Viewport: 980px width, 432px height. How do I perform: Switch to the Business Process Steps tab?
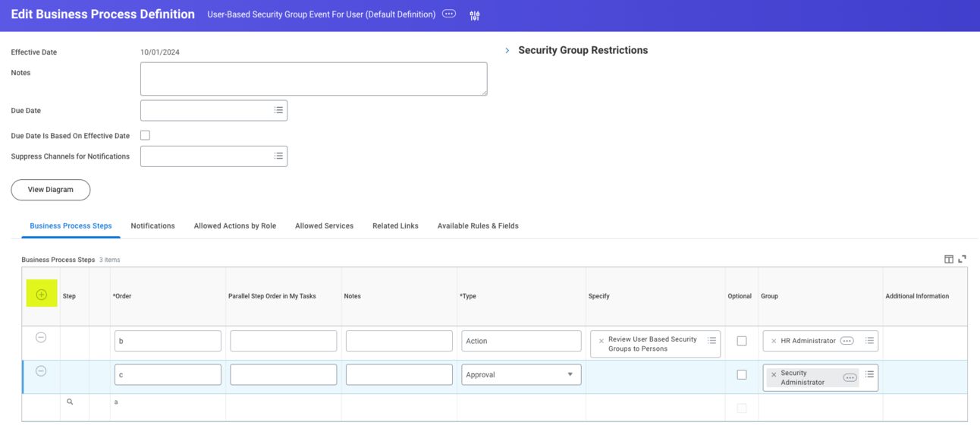71,225
